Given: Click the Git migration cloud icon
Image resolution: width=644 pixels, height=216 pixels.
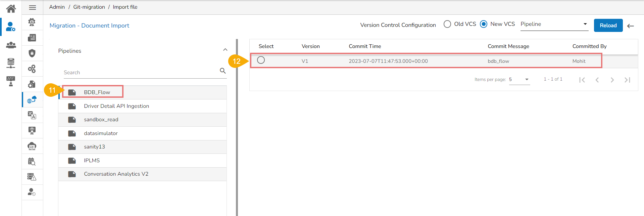Looking at the screenshot, I should [32, 100].
